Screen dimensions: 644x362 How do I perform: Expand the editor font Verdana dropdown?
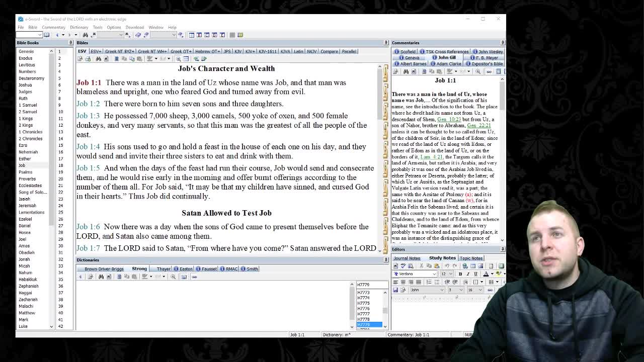click(x=434, y=274)
